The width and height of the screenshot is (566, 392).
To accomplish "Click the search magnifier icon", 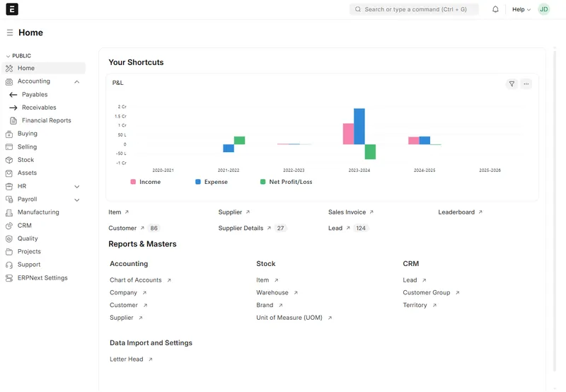I will pos(358,9).
